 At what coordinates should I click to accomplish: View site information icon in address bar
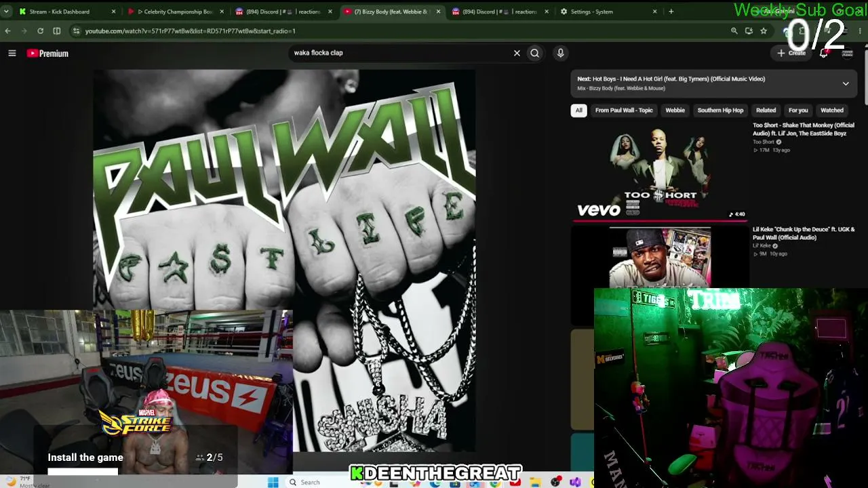click(76, 30)
